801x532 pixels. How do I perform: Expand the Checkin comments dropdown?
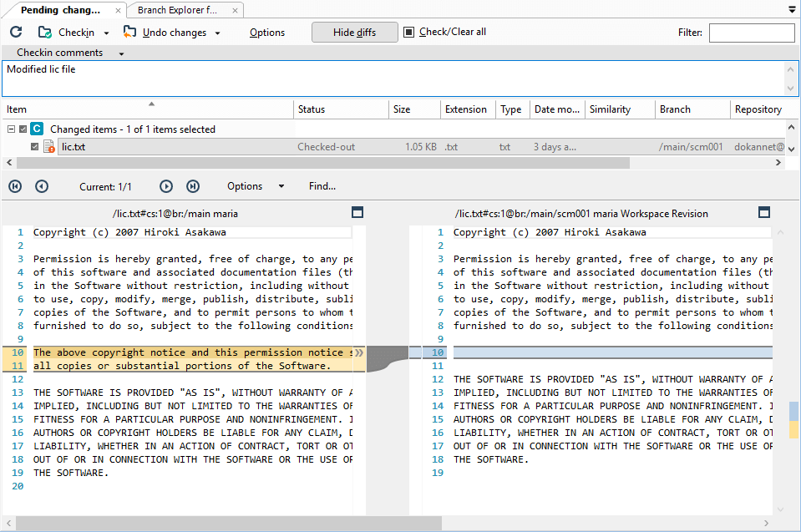pos(122,53)
